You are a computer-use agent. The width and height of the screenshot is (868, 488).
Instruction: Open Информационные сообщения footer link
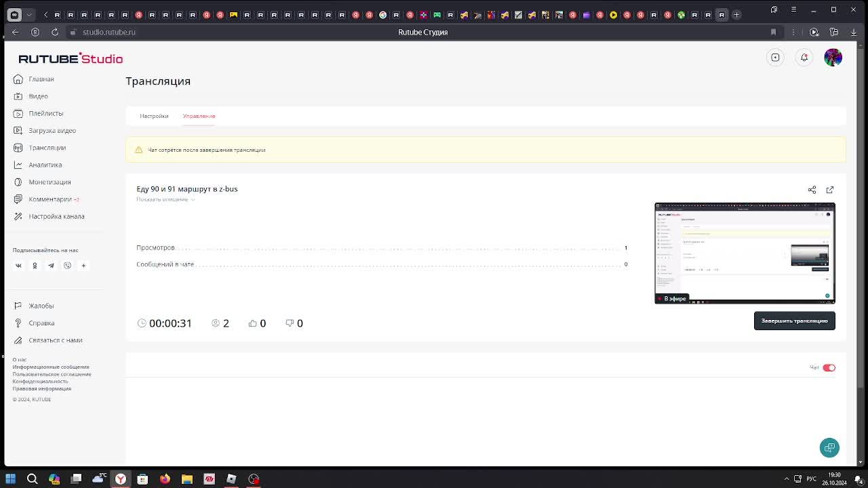click(51, 367)
